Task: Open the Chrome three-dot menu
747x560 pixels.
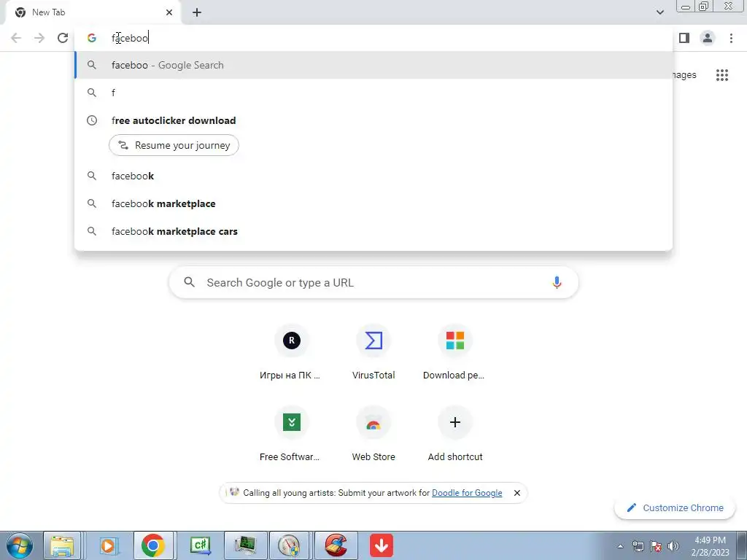Action: (731, 38)
